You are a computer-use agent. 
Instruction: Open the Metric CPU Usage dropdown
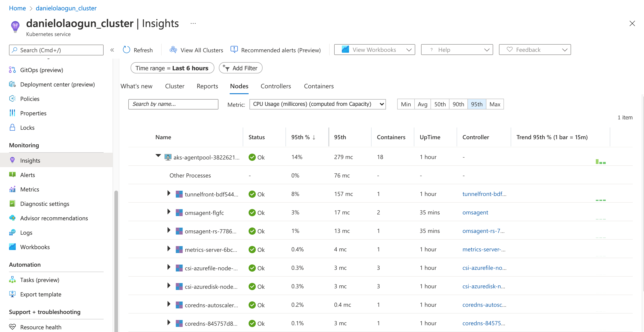click(x=317, y=104)
